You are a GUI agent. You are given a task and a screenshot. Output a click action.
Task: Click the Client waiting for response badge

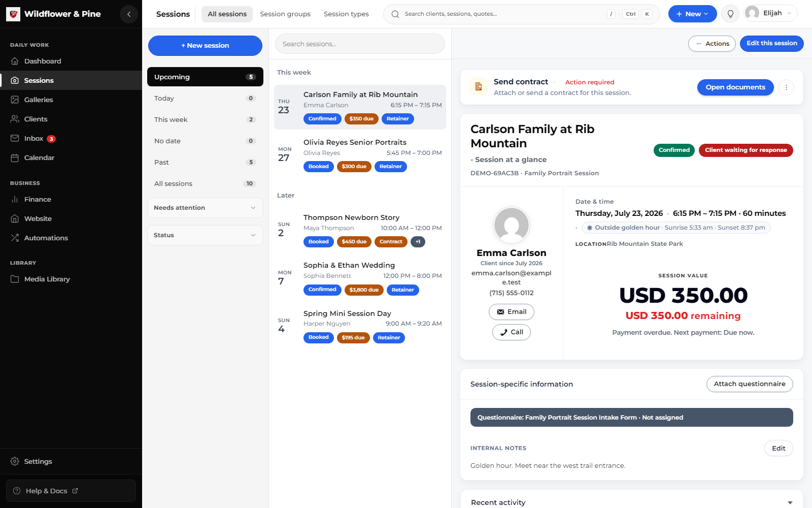[x=746, y=150]
